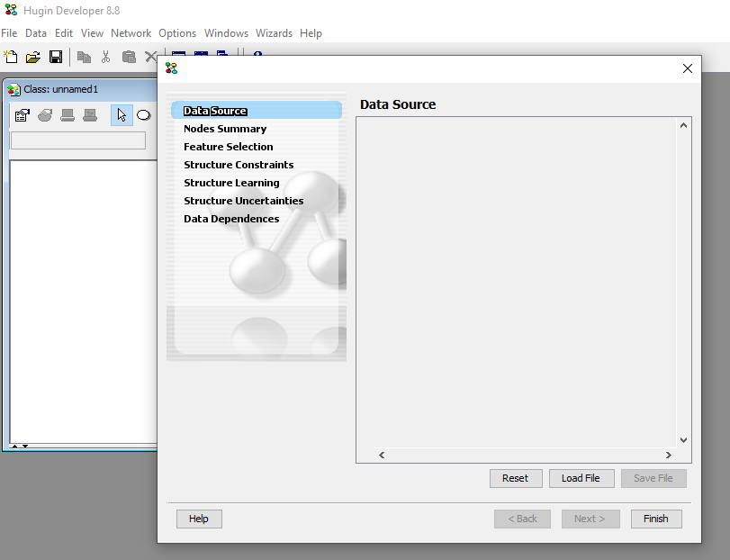Click the Reset button

point(516,479)
